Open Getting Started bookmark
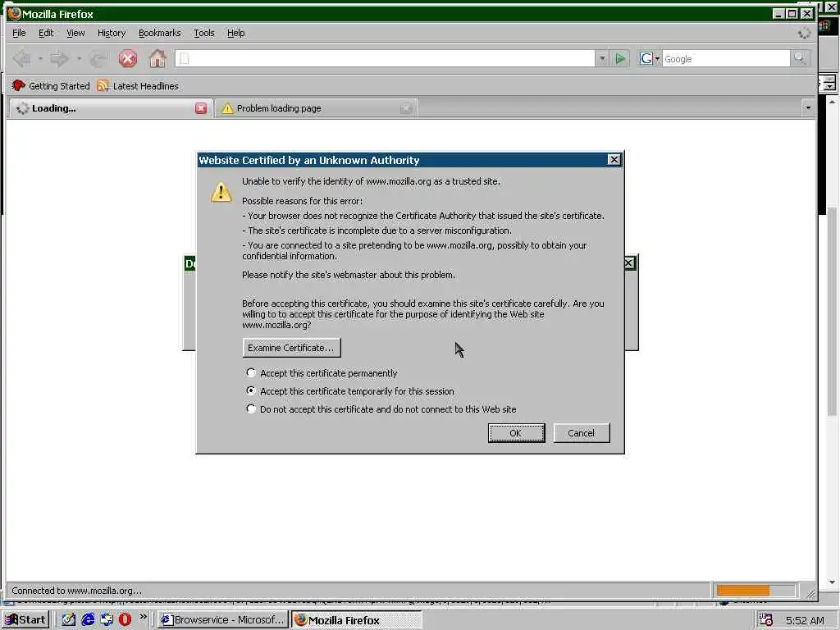Screen dimensions: 840x630 tap(51, 85)
